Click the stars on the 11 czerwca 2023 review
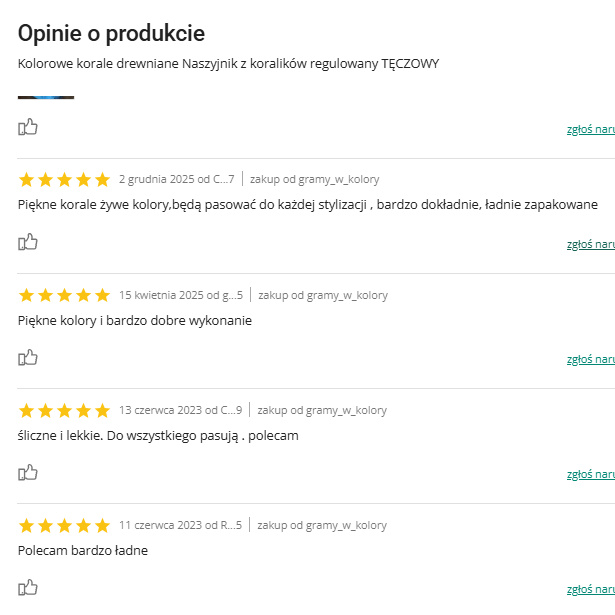The height and width of the screenshot is (615, 615). coord(64,525)
